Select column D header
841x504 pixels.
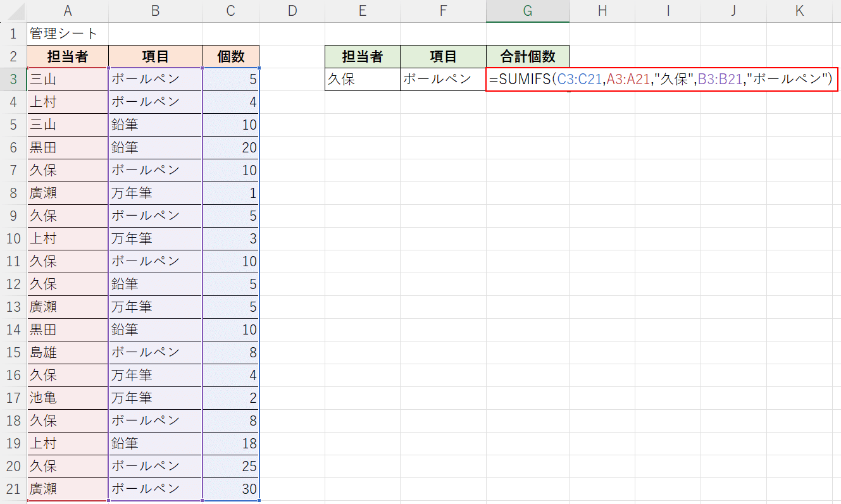[292, 11]
